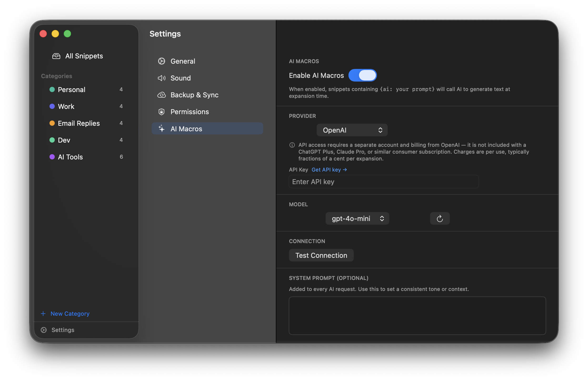Switch to the General settings tab
Image resolution: width=588 pixels, height=382 pixels.
(183, 61)
